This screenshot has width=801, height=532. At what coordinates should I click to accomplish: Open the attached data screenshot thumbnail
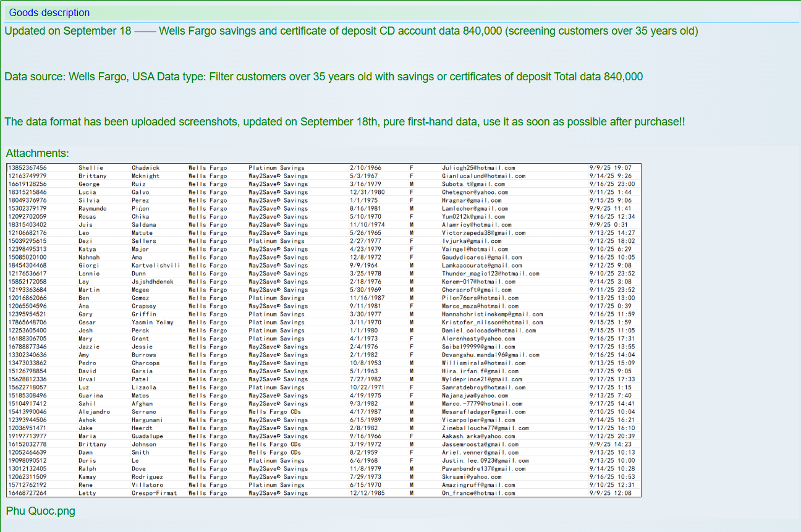pos(323,330)
